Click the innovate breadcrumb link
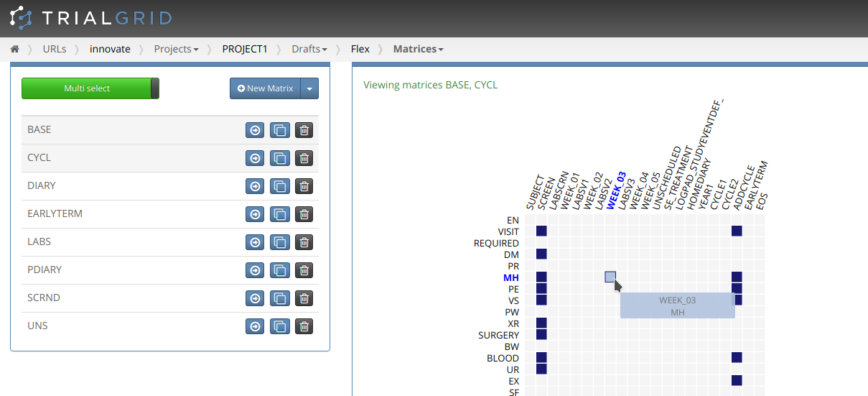Screen dimensions: 868x396 (x=110, y=49)
